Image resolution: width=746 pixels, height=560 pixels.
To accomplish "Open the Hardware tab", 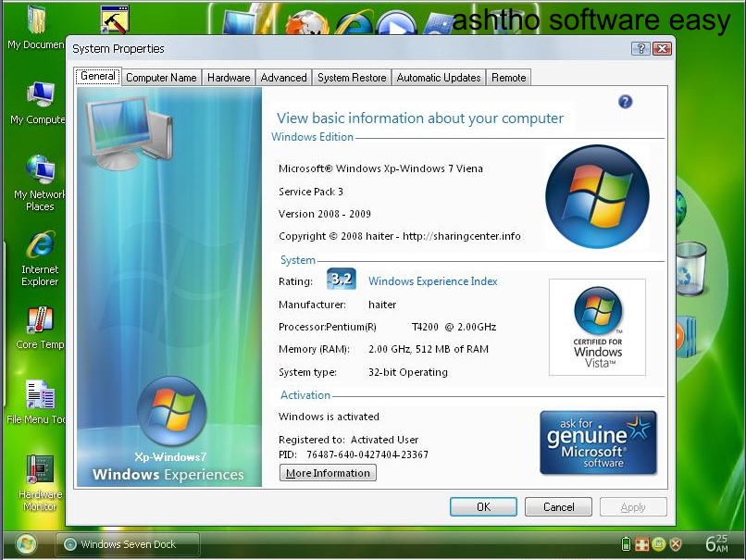I will coord(229,78).
